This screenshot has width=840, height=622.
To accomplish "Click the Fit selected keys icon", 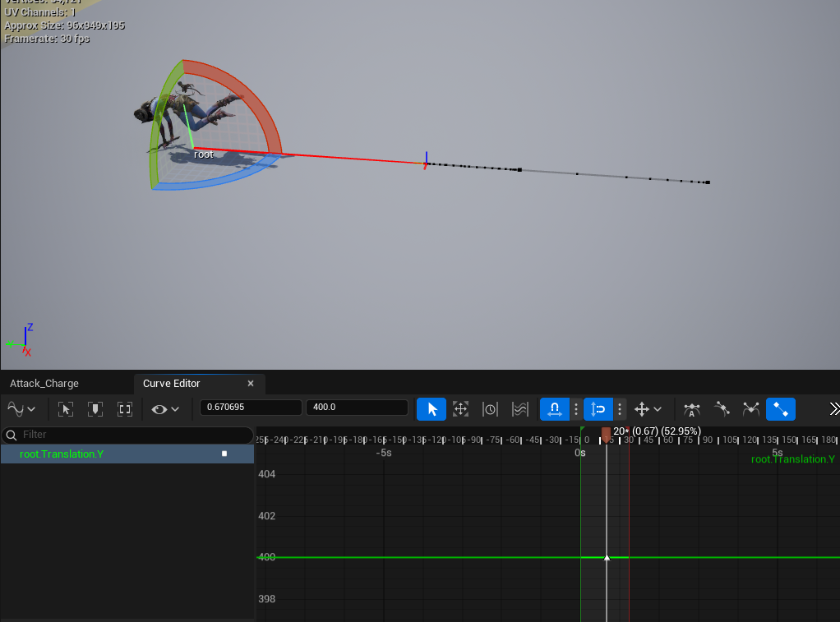I will [66, 409].
